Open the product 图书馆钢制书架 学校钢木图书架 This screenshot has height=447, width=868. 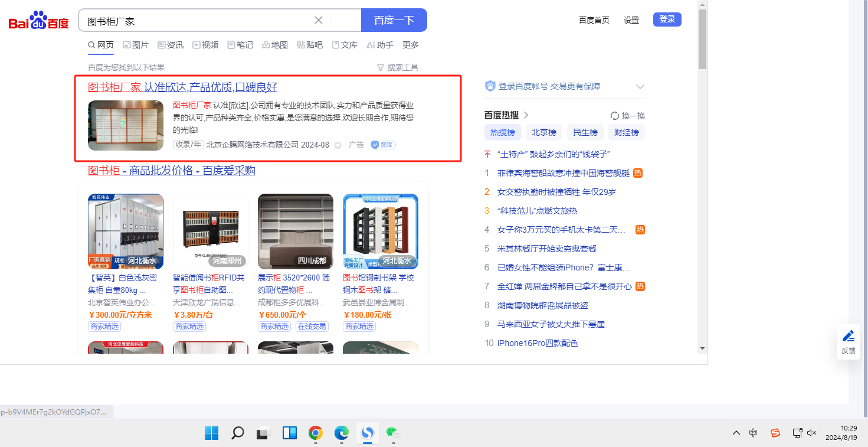[379, 284]
